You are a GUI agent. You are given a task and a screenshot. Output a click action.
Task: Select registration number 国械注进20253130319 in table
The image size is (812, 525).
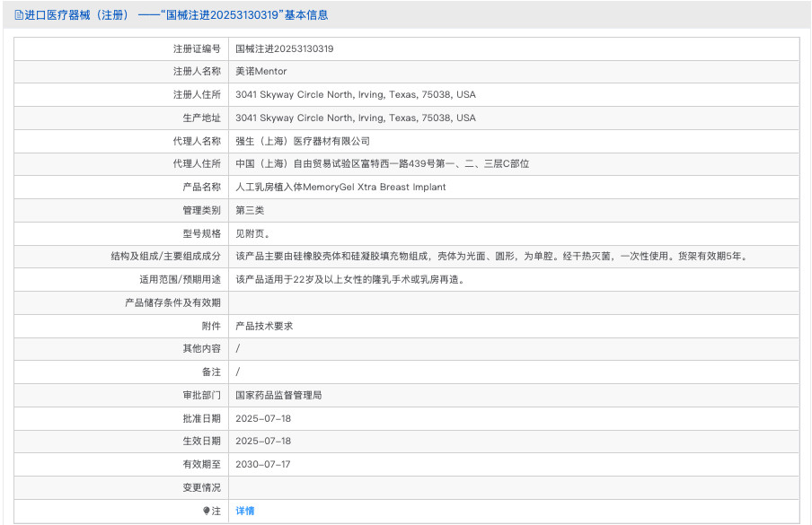(284, 48)
